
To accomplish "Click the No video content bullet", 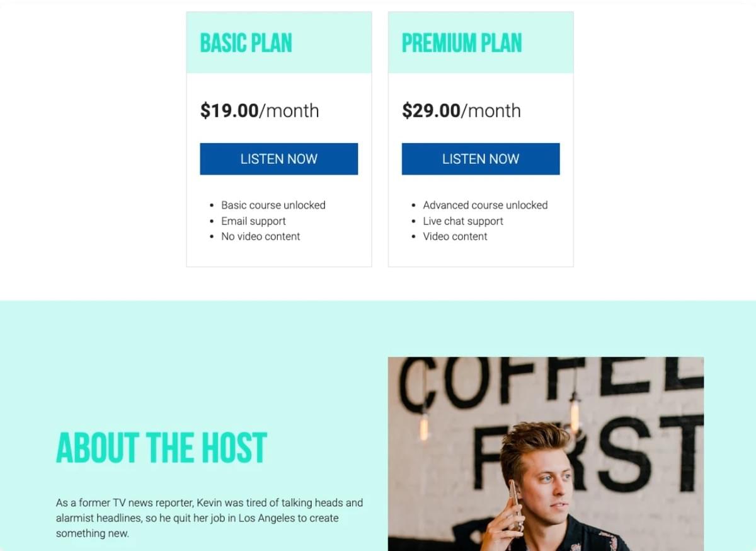I will coord(260,236).
